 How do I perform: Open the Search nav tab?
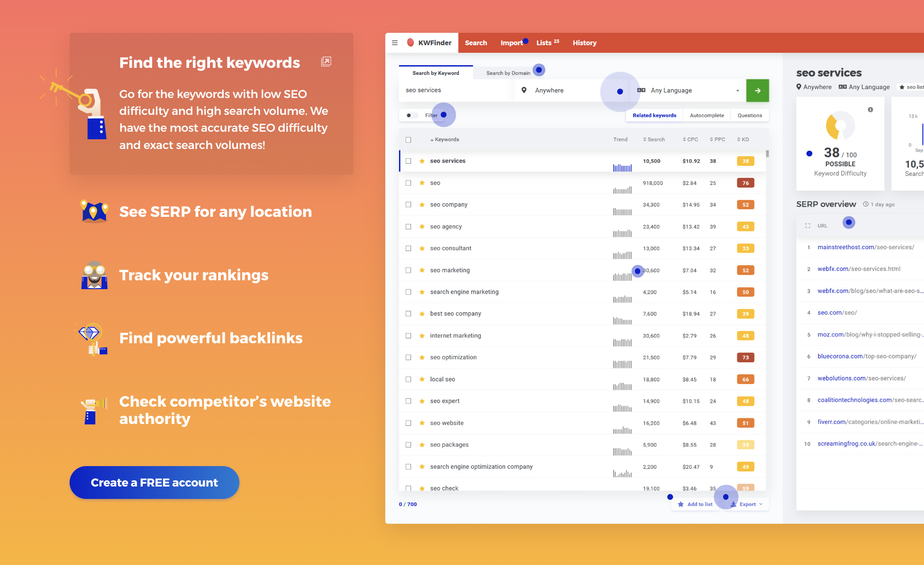tap(476, 43)
